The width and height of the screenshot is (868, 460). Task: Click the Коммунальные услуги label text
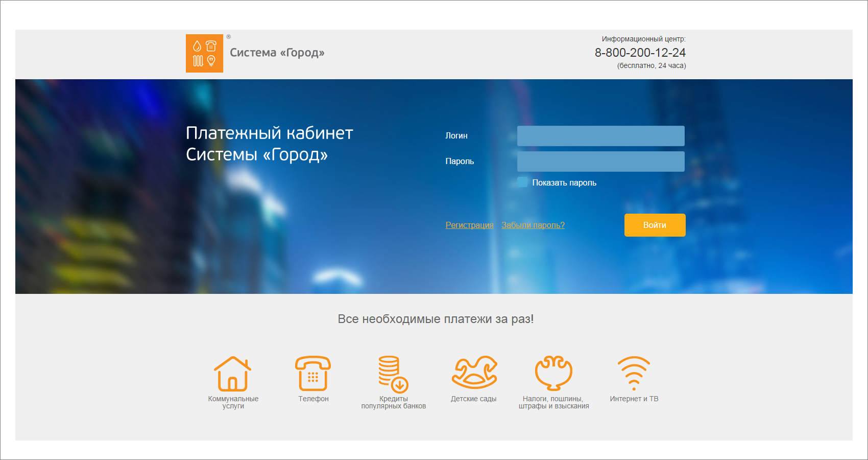[x=233, y=402]
